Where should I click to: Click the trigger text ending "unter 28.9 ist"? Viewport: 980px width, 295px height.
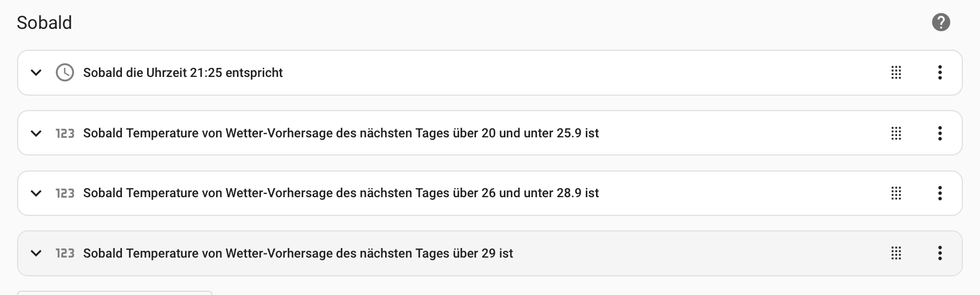tap(341, 193)
